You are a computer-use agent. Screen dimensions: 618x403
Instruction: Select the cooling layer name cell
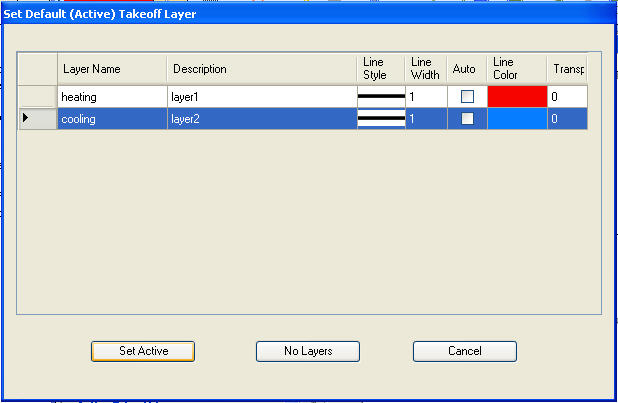(111, 119)
